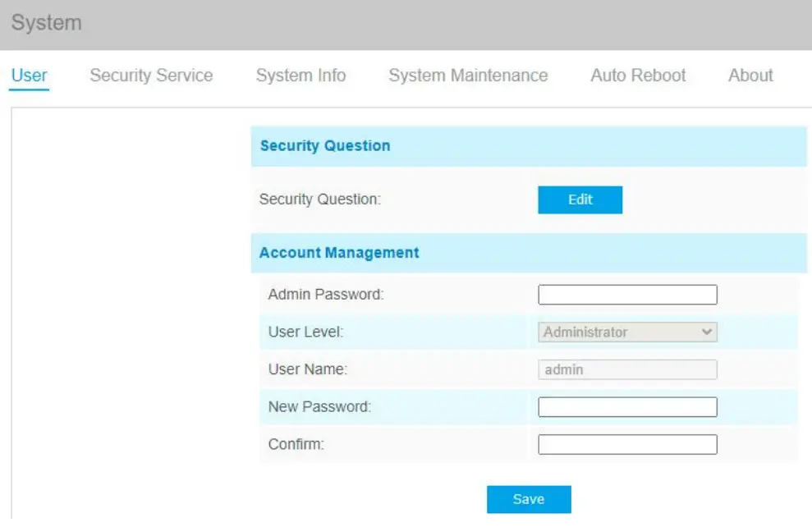The image size is (812, 527).
Task: Click the System page title
Action: point(47,23)
